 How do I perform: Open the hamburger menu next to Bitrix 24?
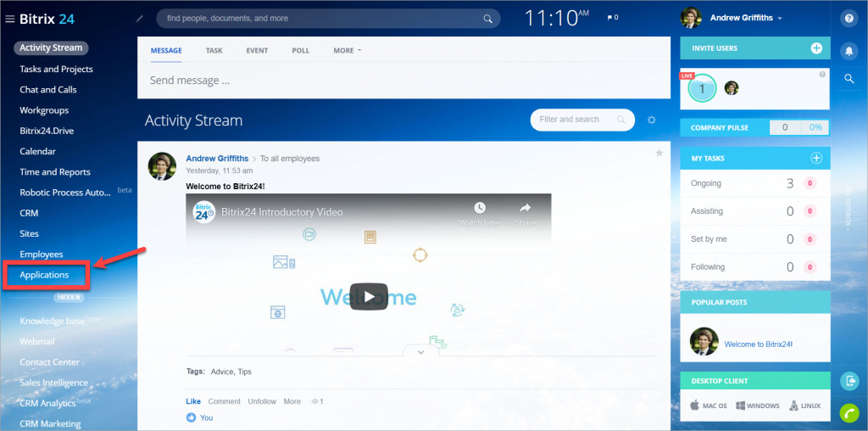9,19
